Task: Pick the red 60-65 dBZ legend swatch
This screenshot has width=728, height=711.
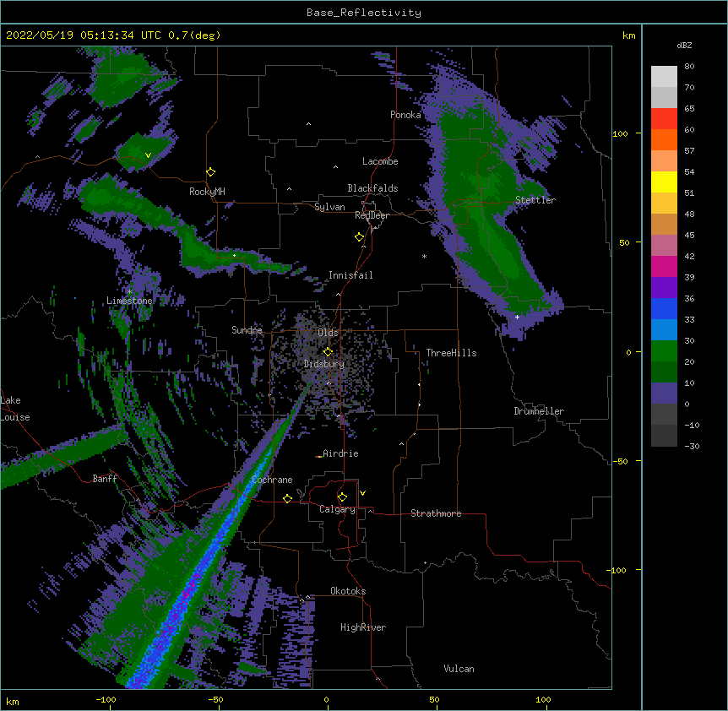Action: coord(664,118)
